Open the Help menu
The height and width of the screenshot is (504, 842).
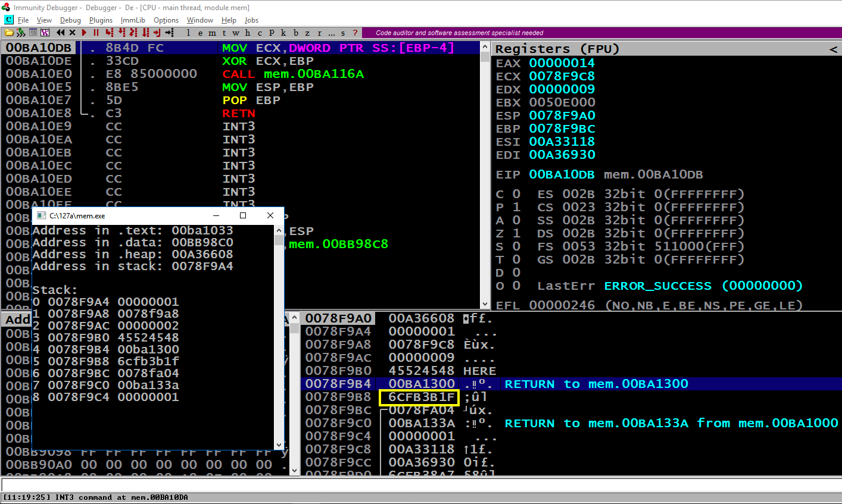coord(229,20)
